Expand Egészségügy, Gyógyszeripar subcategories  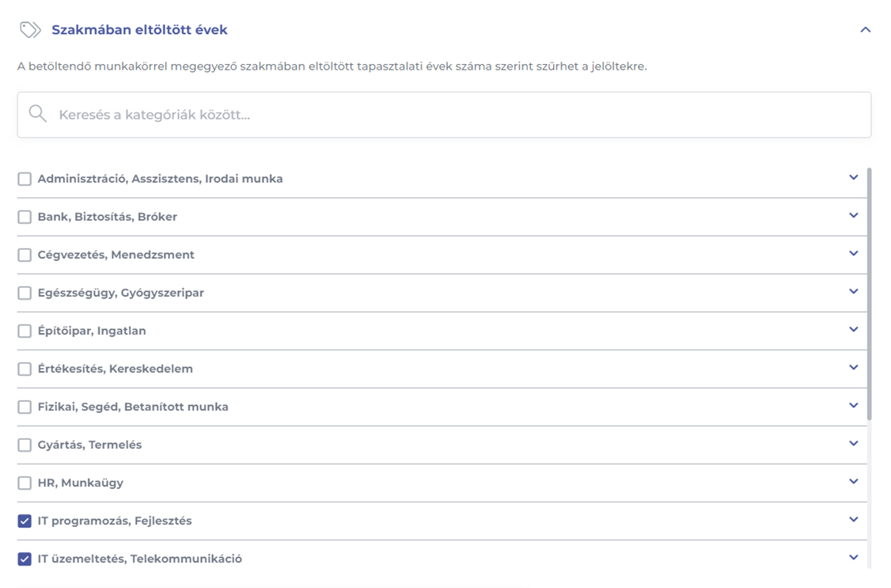click(853, 292)
